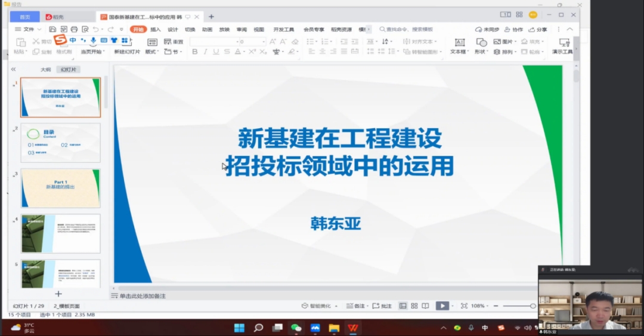Toggle Superscript formatting
Screen dimensions: 644x336
click(252, 52)
